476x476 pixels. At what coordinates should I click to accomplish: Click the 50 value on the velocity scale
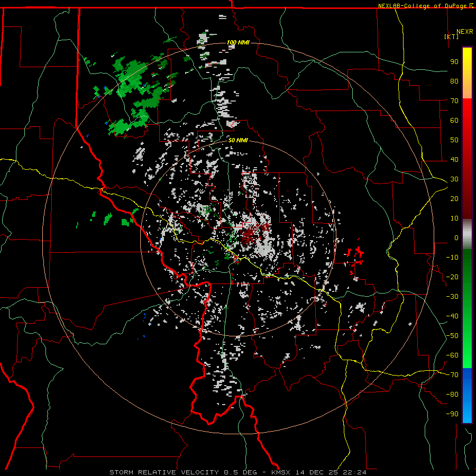click(x=454, y=140)
